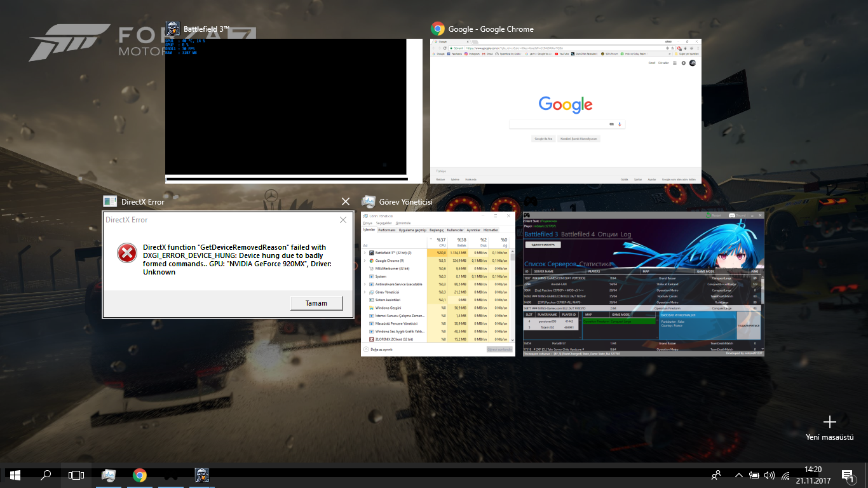Add a new desktop with the plus icon
The width and height of the screenshot is (868, 488).
(829, 422)
